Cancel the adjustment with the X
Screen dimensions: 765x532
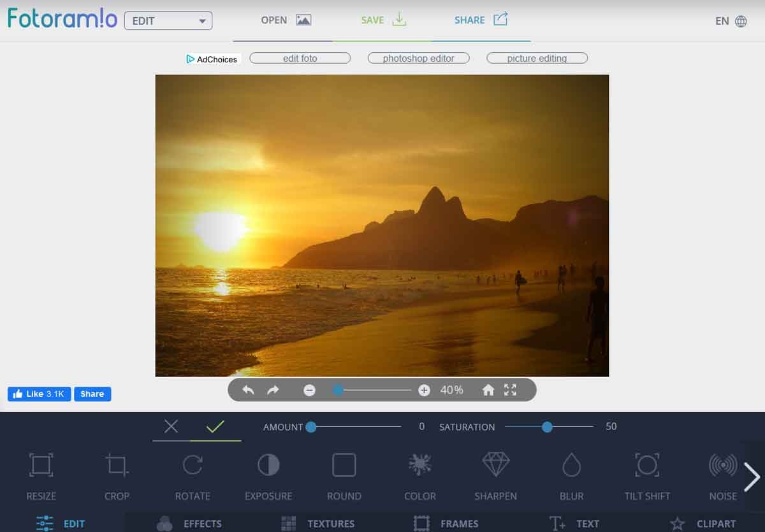click(x=171, y=426)
